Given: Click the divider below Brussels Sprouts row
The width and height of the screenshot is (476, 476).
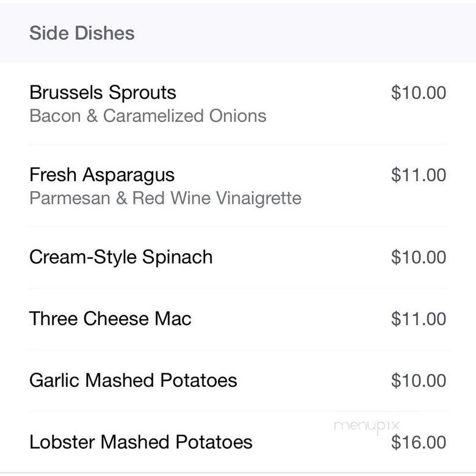Looking at the screenshot, I should pos(238,144).
